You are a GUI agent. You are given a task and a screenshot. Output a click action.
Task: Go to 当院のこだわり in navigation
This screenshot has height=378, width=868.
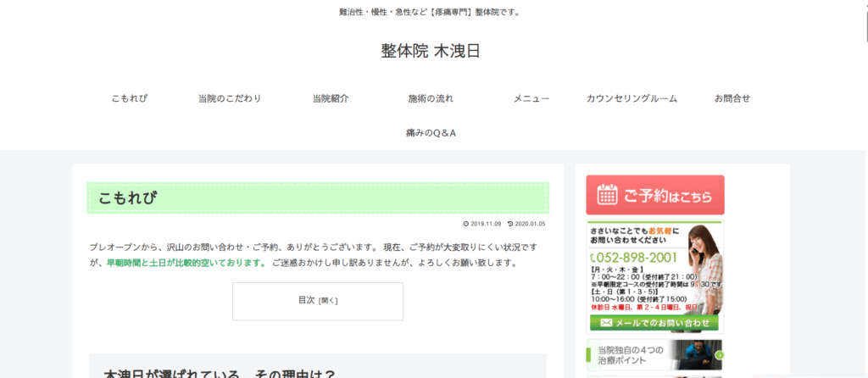point(230,98)
